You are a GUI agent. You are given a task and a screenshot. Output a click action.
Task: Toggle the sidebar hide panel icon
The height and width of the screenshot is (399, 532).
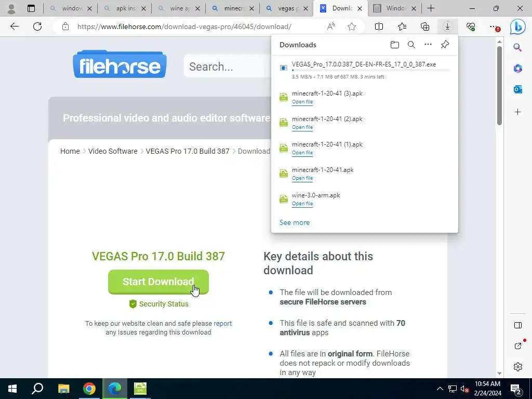pyautogui.click(x=518, y=325)
